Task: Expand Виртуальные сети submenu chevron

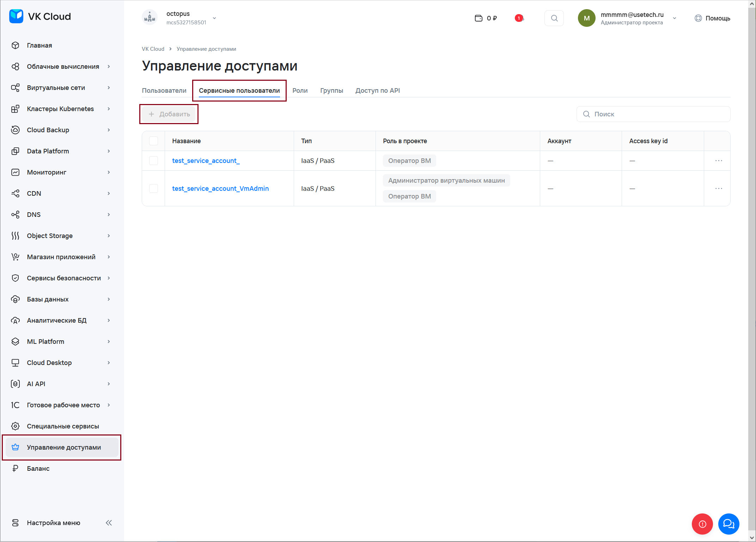Action: (x=109, y=88)
